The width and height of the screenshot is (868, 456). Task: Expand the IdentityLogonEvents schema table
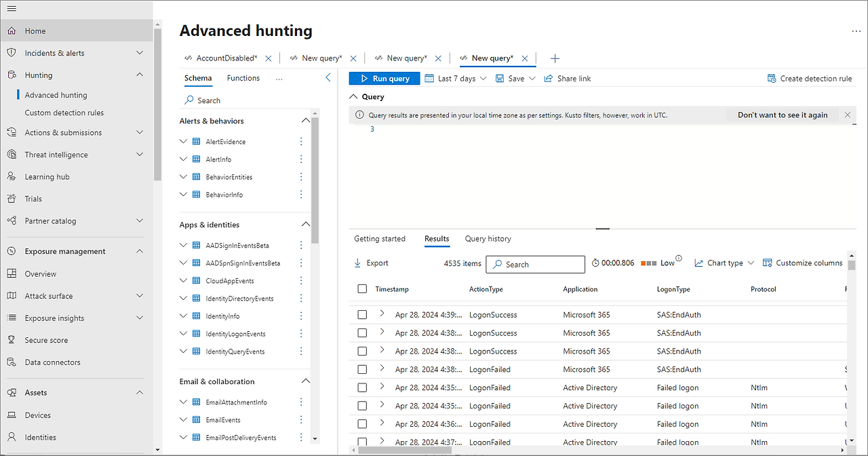tap(183, 333)
